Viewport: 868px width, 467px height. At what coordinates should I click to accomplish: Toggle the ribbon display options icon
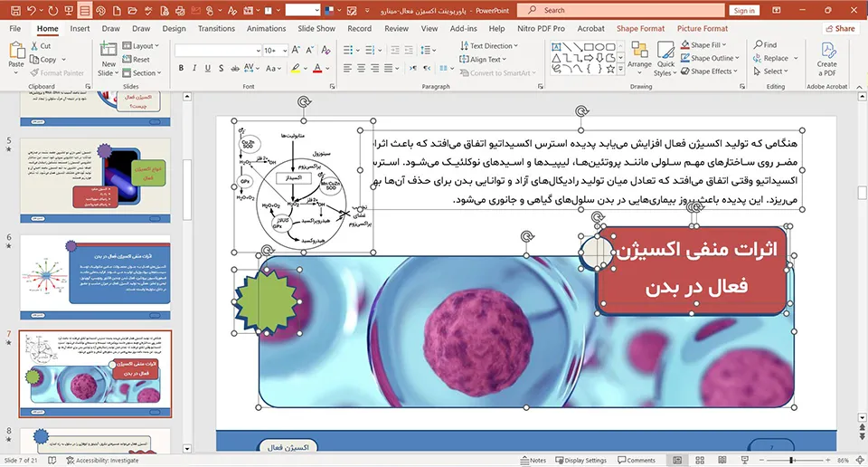pyautogui.click(x=776, y=10)
